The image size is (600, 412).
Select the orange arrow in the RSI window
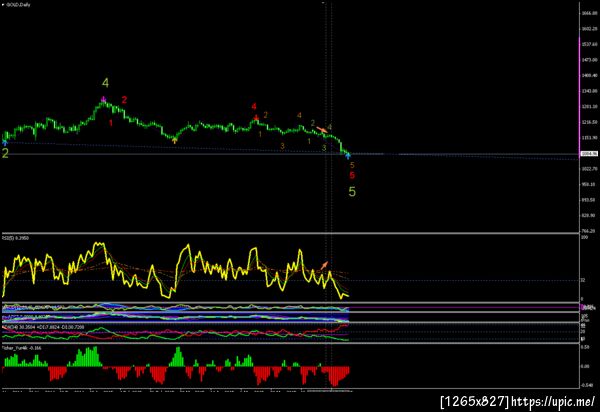point(324,264)
